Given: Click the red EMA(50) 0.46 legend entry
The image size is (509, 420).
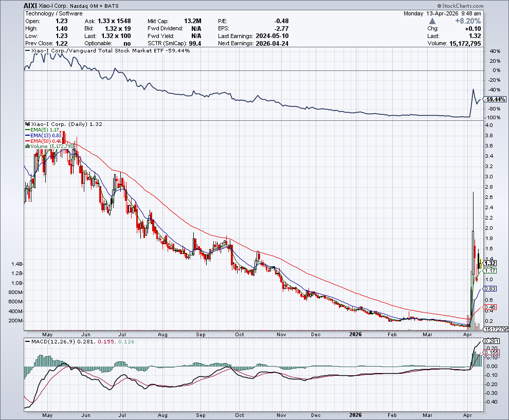Looking at the screenshot, I should click(x=44, y=141).
